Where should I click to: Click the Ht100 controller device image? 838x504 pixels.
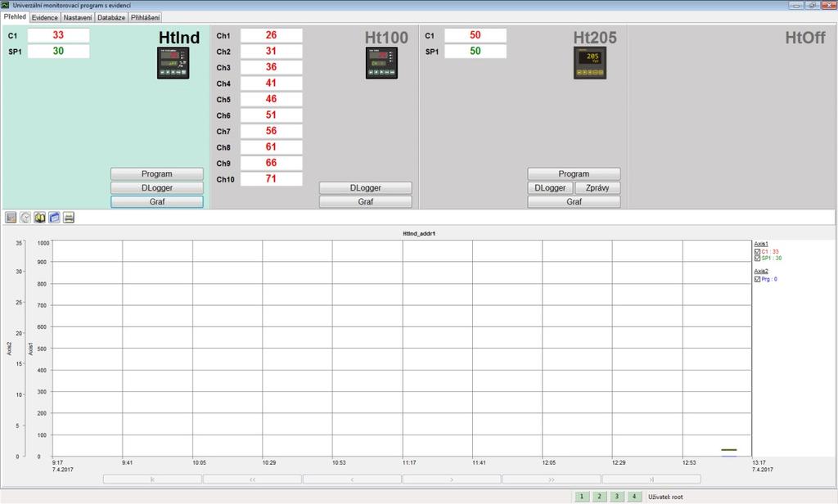pos(381,63)
